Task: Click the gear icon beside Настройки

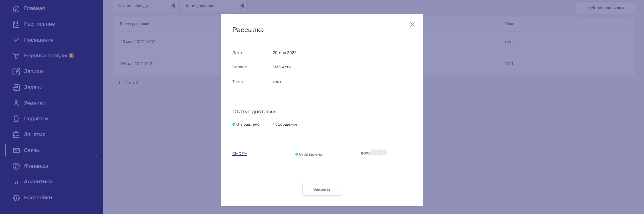Action: [x=16, y=198]
